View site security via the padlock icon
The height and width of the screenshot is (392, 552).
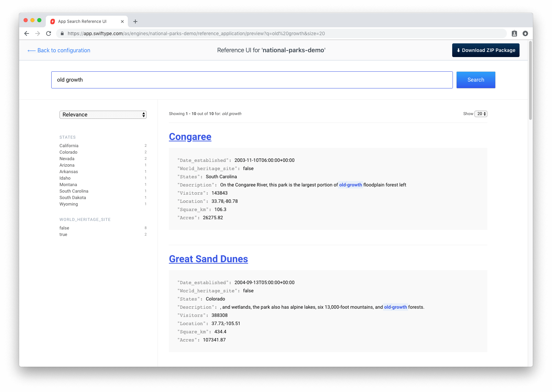tap(62, 33)
